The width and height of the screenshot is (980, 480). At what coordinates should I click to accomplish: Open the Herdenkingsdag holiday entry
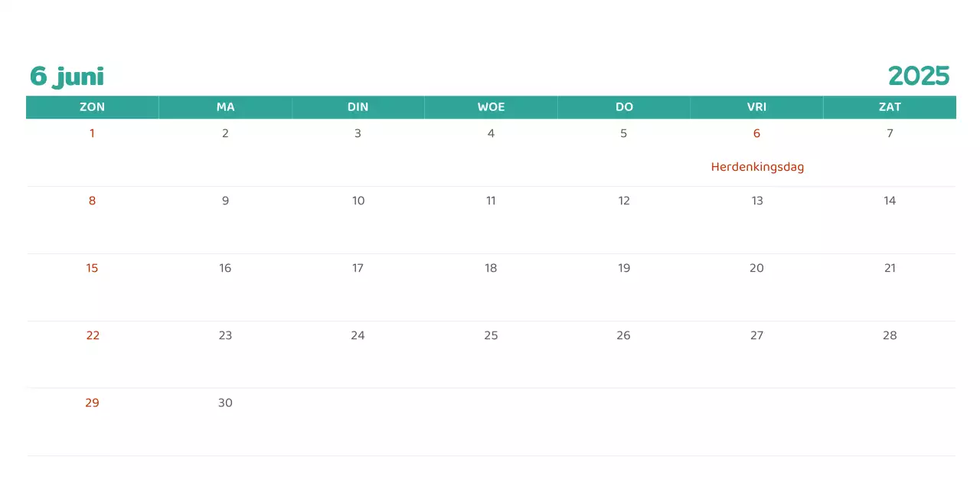pyautogui.click(x=757, y=167)
